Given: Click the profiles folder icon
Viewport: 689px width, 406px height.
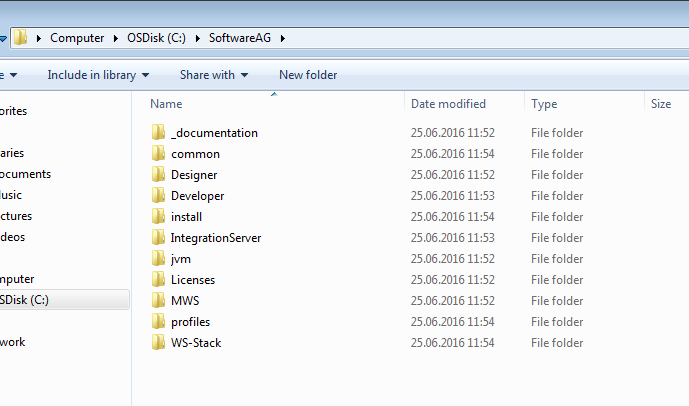Looking at the screenshot, I should (158, 322).
